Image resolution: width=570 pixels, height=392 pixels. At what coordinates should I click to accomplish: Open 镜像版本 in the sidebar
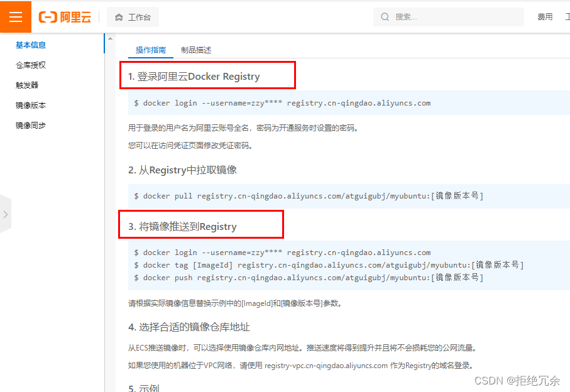click(x=31, y=106)
